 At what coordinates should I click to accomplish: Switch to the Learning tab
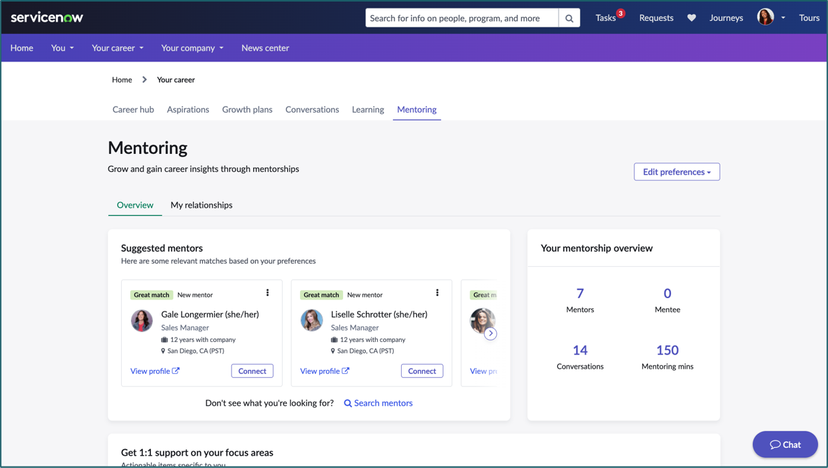368,109
